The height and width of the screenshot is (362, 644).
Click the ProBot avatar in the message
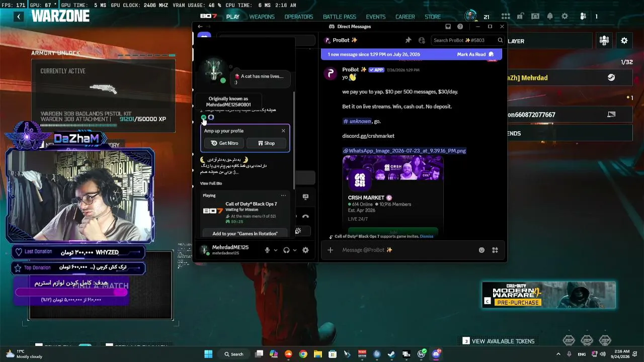330,73
